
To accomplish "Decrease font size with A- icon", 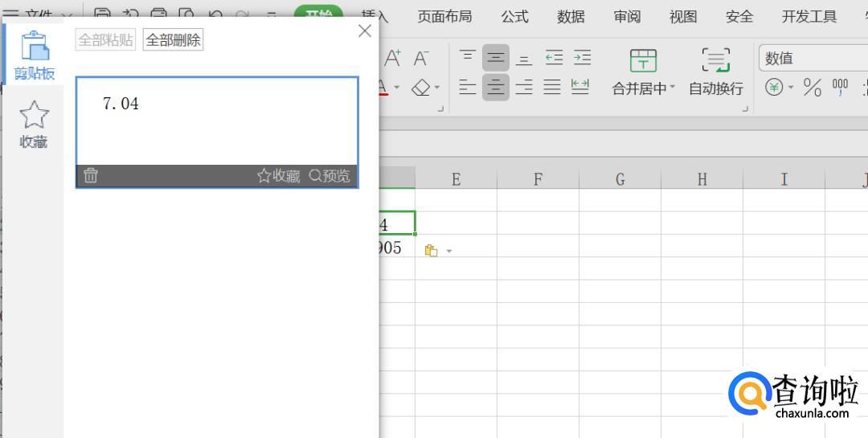I will (x=421, y=58).
